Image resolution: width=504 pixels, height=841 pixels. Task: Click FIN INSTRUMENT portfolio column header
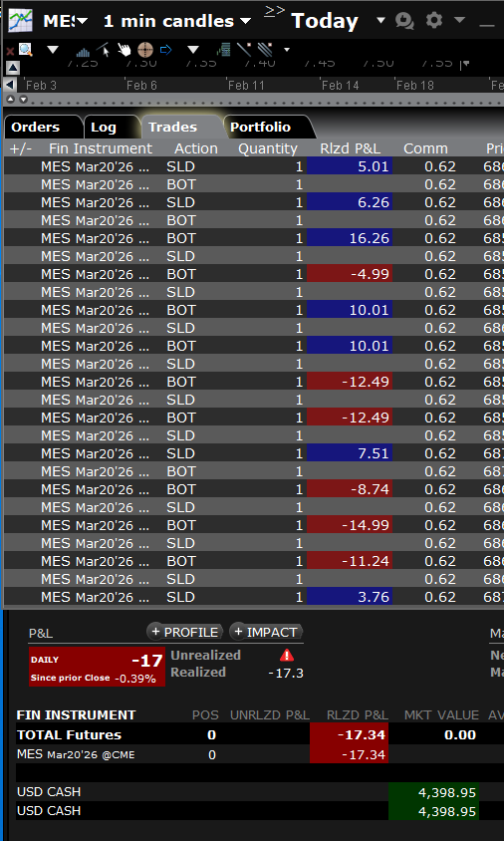click(76, 715)
